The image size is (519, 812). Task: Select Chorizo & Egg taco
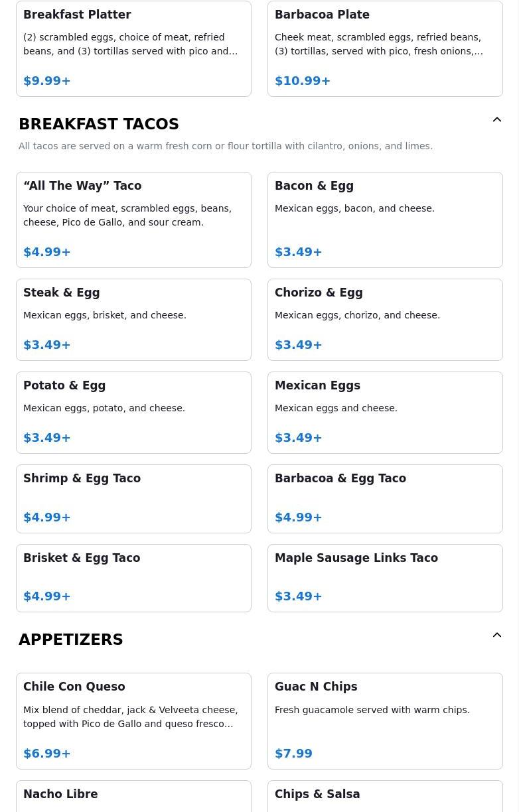(x=385, y=320)
